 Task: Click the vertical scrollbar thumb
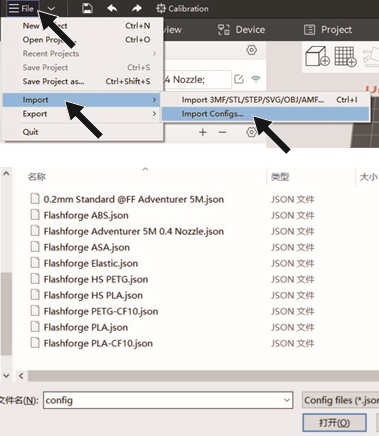pos(6,313)
